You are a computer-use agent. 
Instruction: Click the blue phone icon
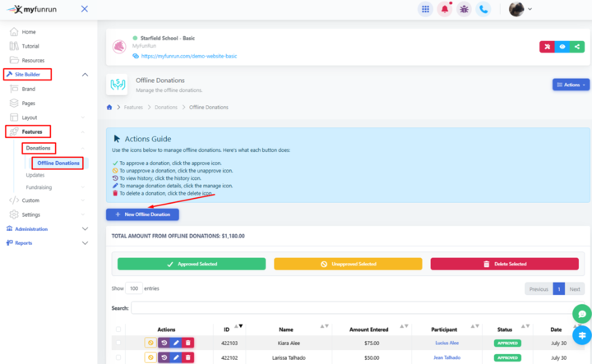coord(484,9)
